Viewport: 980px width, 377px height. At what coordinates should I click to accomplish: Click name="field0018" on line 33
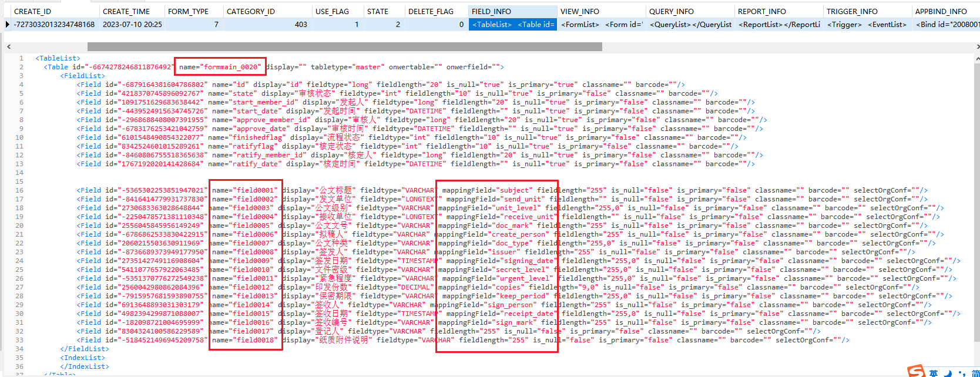point(245,340)
